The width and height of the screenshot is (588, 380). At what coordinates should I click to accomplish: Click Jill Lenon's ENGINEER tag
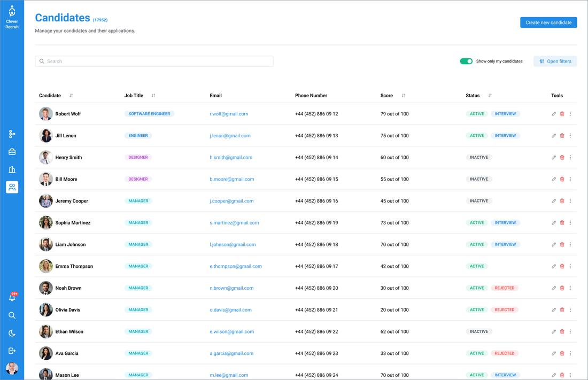(x=138, y=136)
